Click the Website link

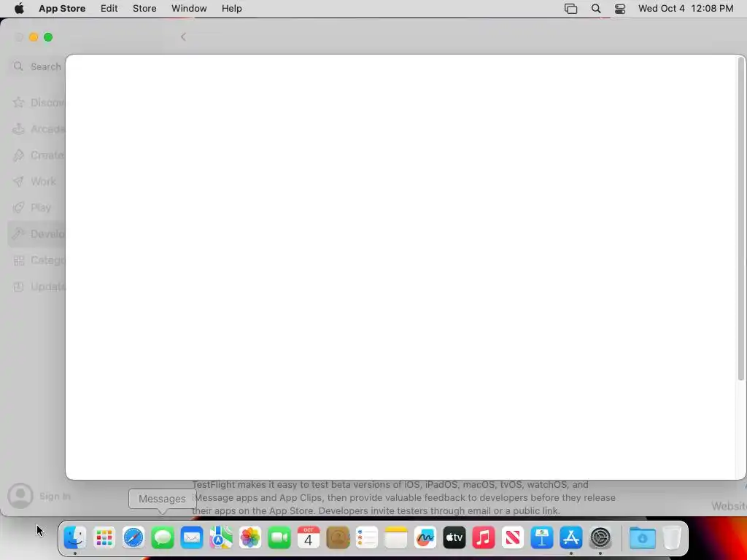pos(729,506)
